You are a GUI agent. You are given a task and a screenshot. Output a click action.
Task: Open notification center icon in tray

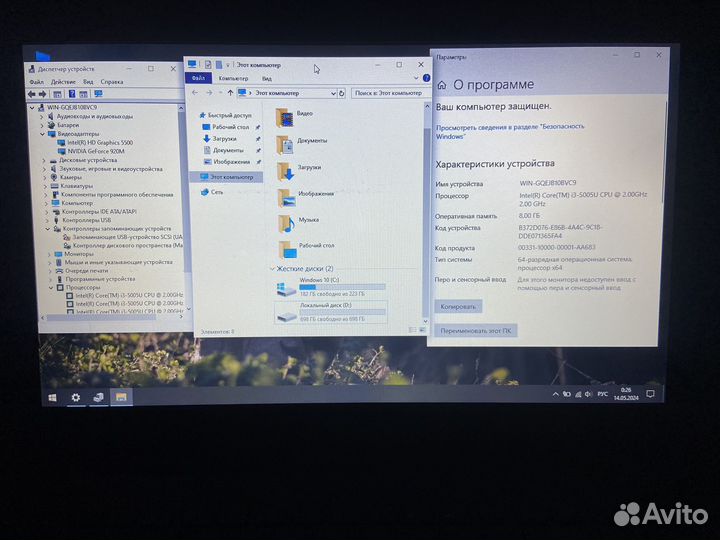(x=650, y=394)
